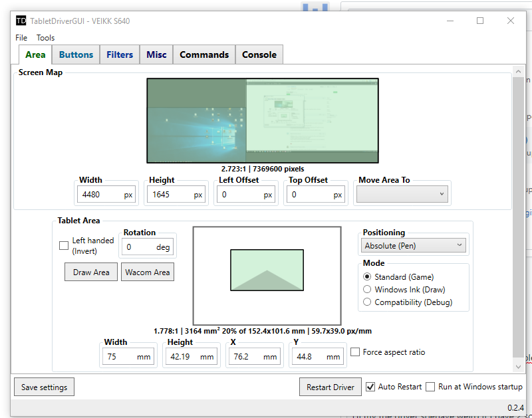Enable Run at Windows startup
Viewport: 532px width, 418px height.
[x=430, y=387]
